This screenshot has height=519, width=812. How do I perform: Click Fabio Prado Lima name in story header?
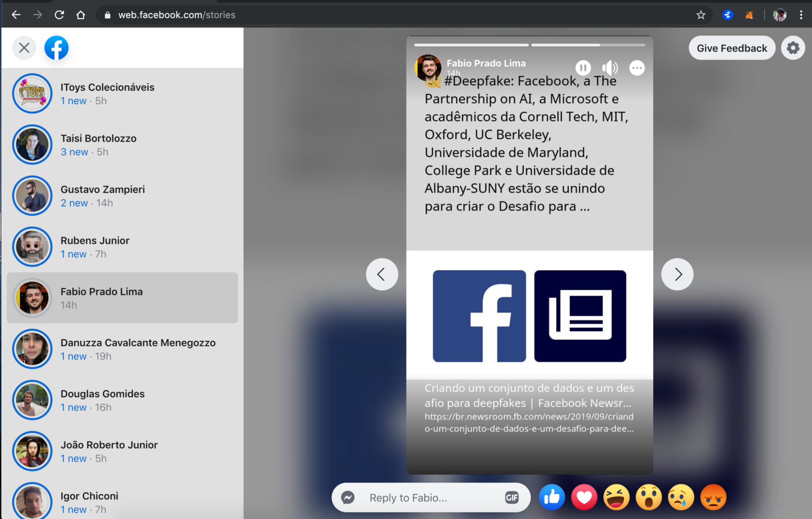[486, 63]
